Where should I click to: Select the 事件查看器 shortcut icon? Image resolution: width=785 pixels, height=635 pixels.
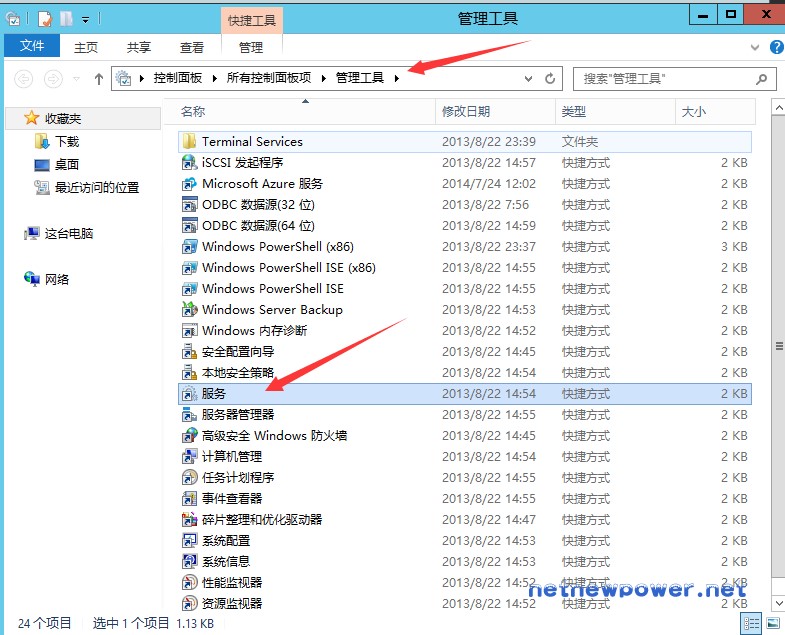coord(189,499)
